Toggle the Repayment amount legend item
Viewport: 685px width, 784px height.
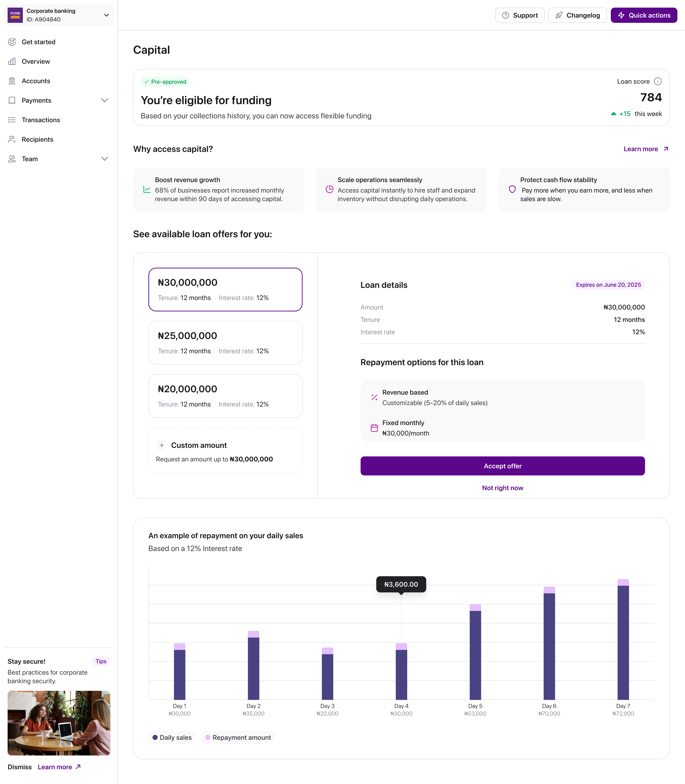pyautogui.click(x=238, y=737)
